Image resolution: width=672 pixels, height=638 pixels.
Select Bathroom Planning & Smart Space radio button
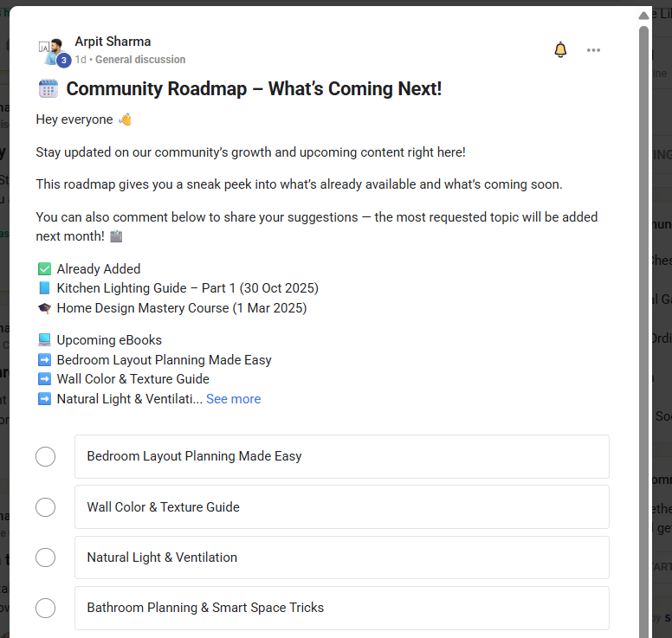(x=46, y=608)
